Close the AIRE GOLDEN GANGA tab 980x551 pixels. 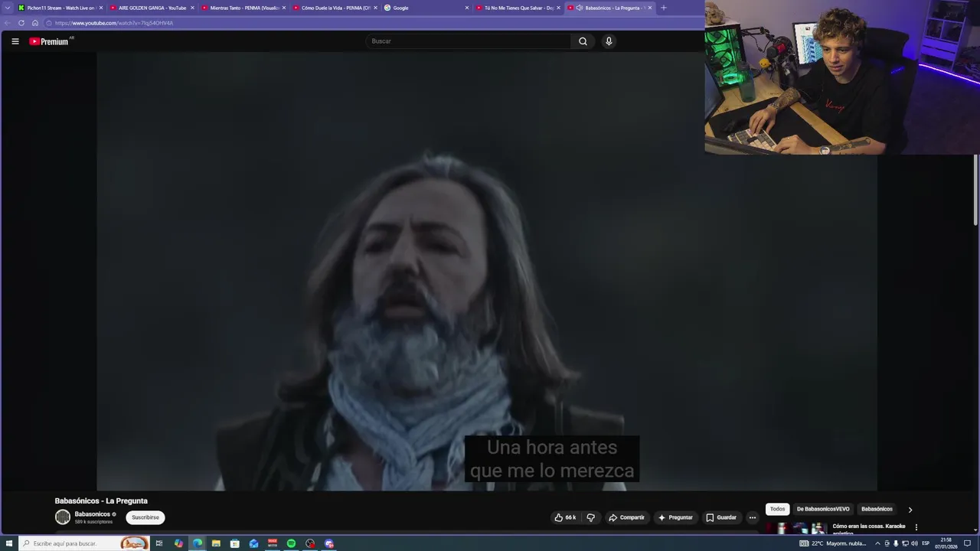pos(192,8)
